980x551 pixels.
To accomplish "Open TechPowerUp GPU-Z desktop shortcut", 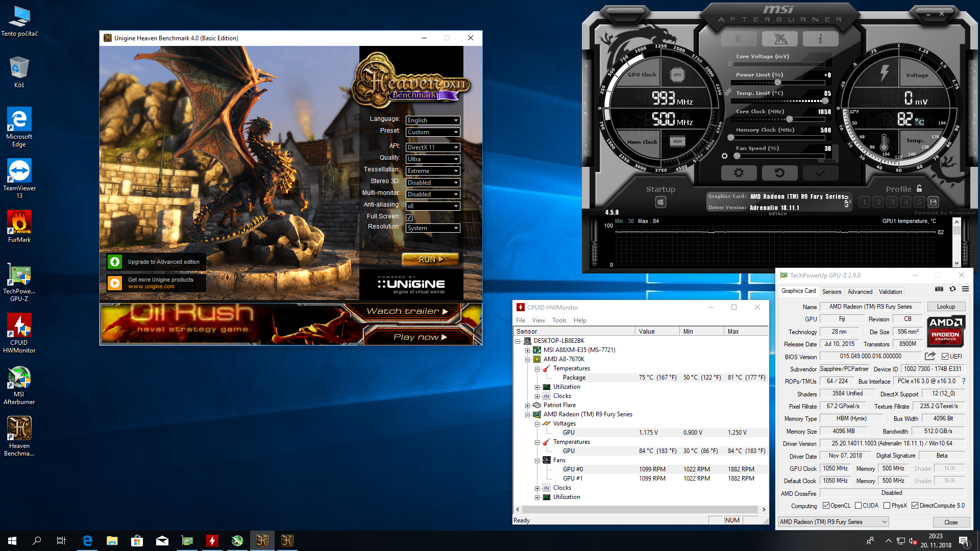I will 19,282.
